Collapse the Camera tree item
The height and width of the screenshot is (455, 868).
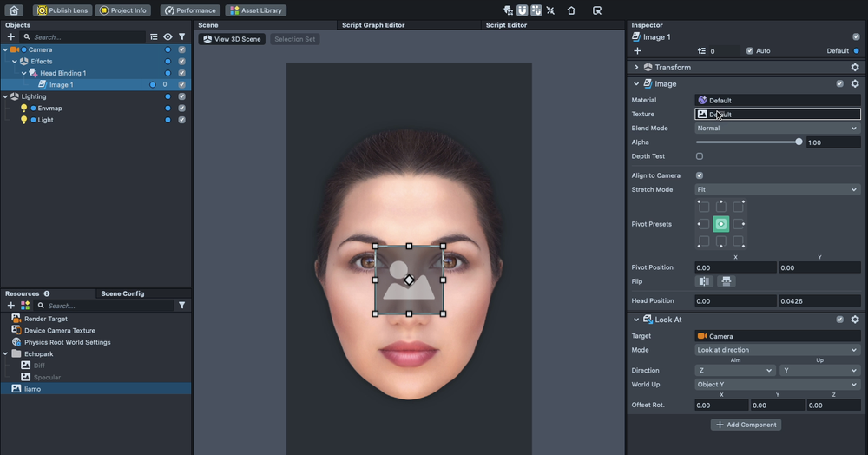tap(5, 49)
